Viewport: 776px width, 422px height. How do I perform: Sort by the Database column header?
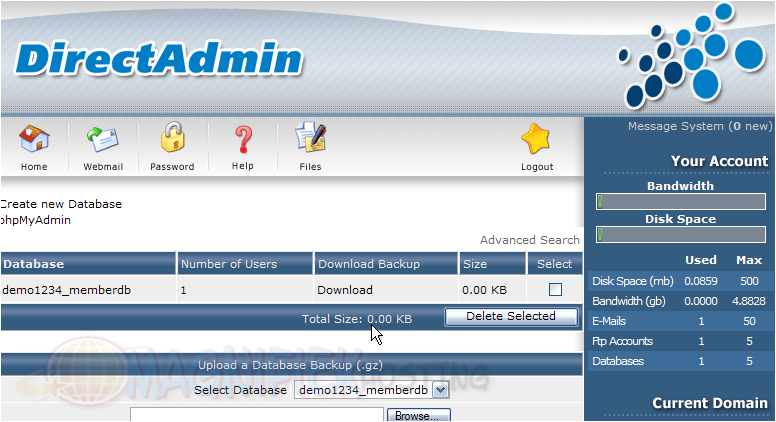(x=34, y=264)
